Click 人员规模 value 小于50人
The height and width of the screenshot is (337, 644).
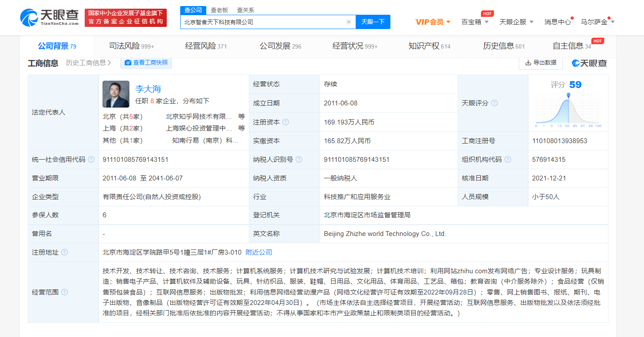[546, 197]
